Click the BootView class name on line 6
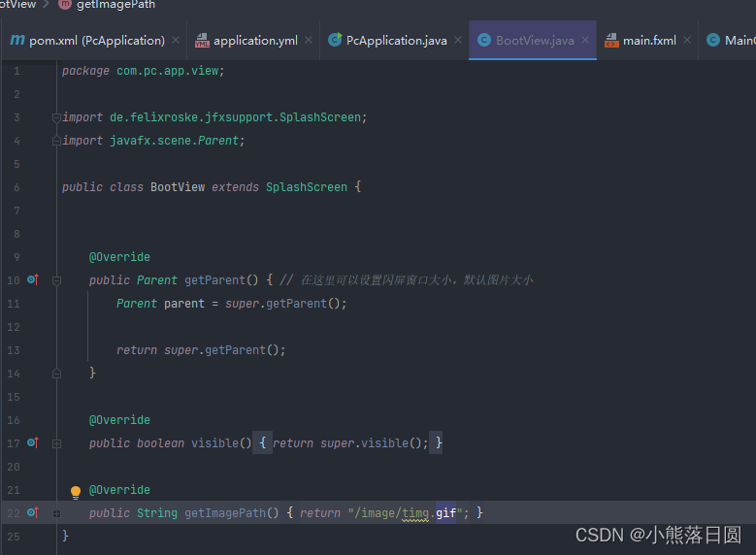The height and width of the screenshot is (555, 756). tap(178, 187)
